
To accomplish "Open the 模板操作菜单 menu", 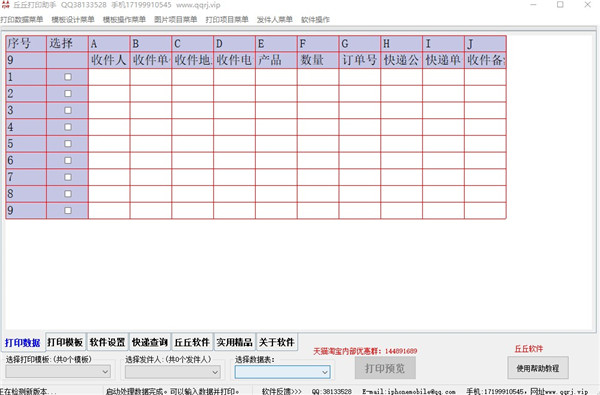I will (124, 20).
